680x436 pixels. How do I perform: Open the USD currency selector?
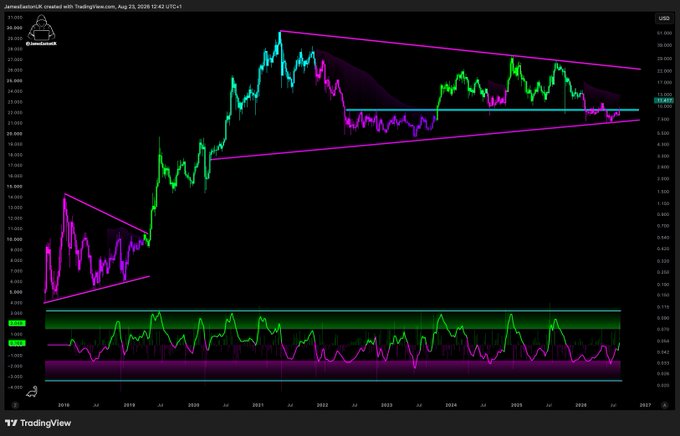pyautogui.click(x=664, y=18)
